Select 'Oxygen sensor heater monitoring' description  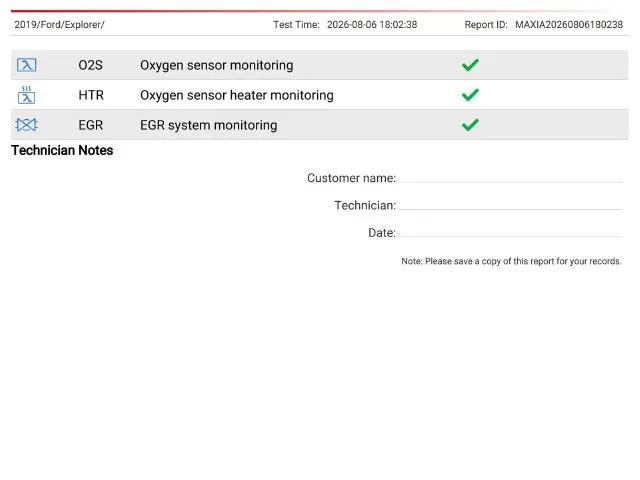click(x=237, y=96)
